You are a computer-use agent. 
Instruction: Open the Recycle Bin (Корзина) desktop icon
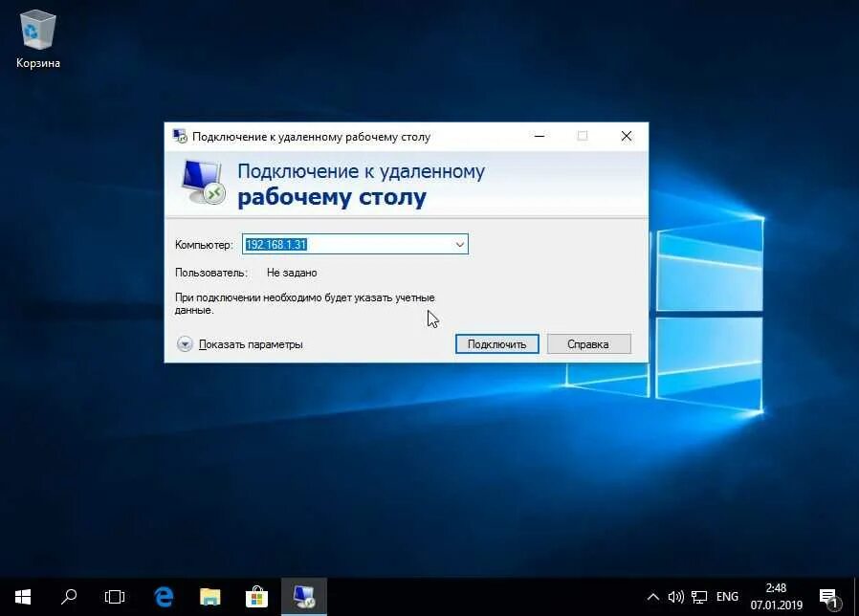pyautogui.click(x=38, y=40)
